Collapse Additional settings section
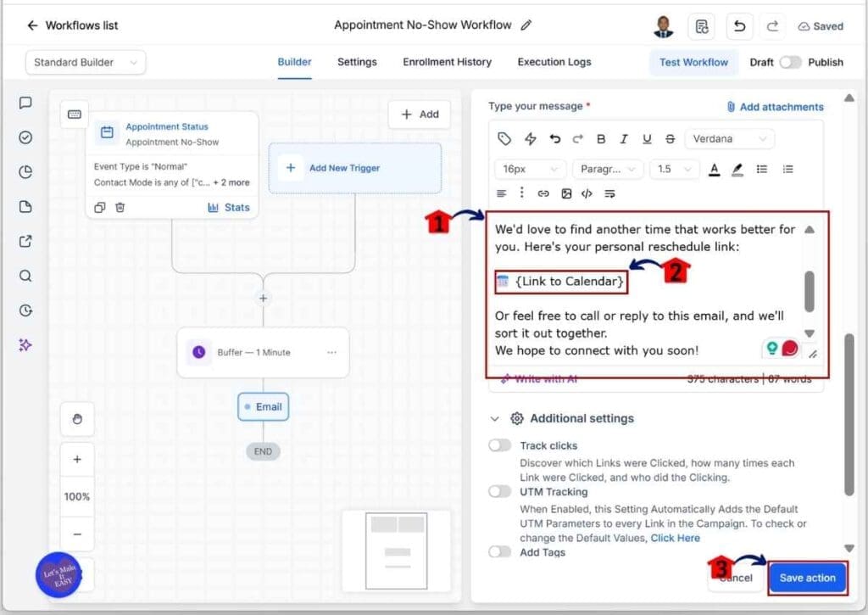The image size is (868, 615). pyautogui.click(x=494, y=419)
